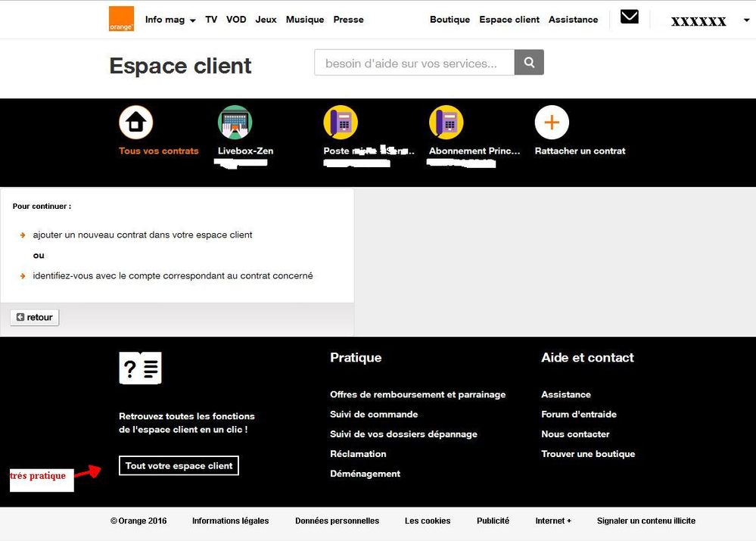Click Tout votre espace client button
The image size is (756, 541).
pyautogui.click(x=179, y=466)
